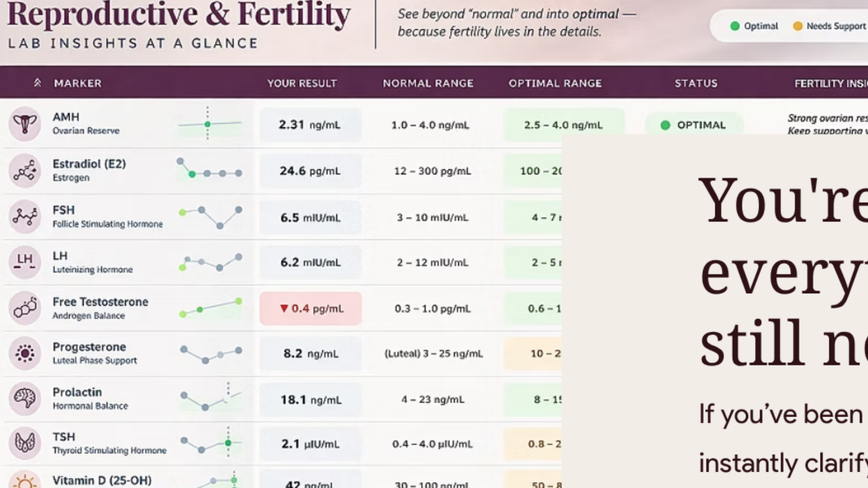Open the AMH 2.31 ng/mL result cell
Image resolution: width=868 pixels, height=488 pixels.
click(x=311, y=125)
